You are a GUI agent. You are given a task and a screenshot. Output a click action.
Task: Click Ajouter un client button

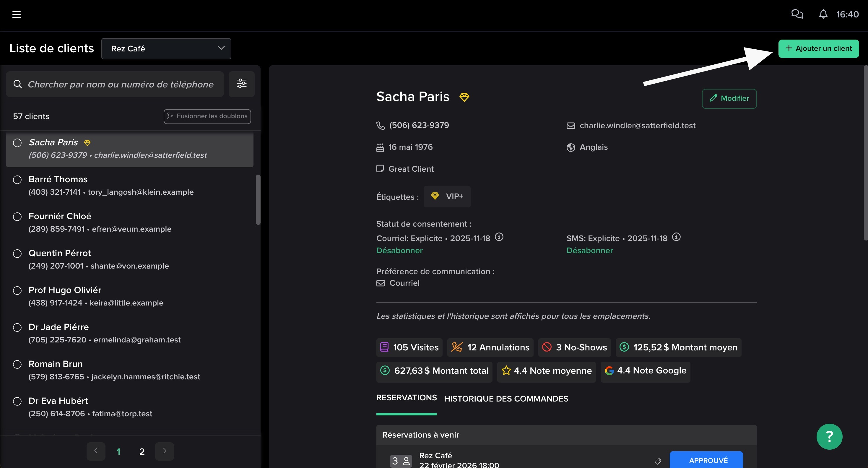[818, 48]
